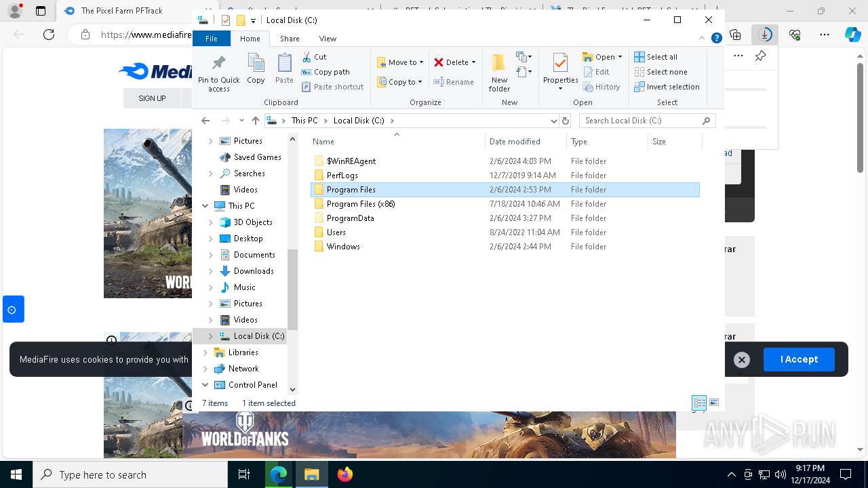Click This PC in address breadcrumb
The image size is (868, 488).
(304, 121)
